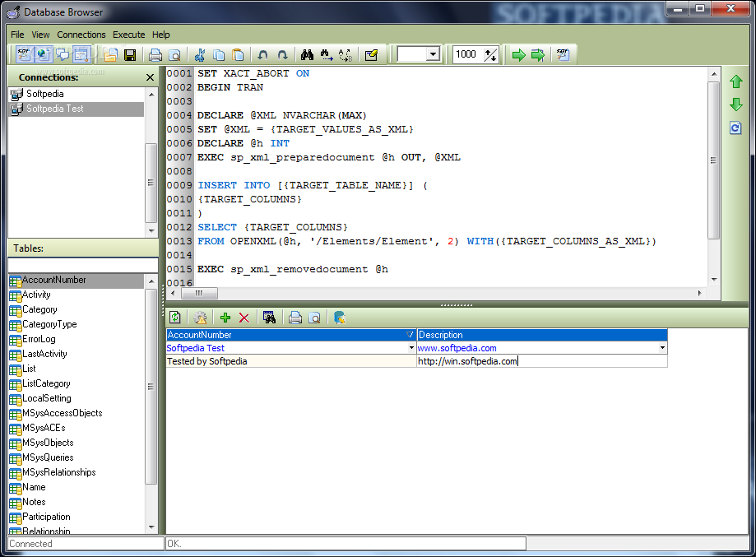This screenshot has width=756, height=557.
Task: Paste with the clipboard icon
Action: [x=239, y=55]
